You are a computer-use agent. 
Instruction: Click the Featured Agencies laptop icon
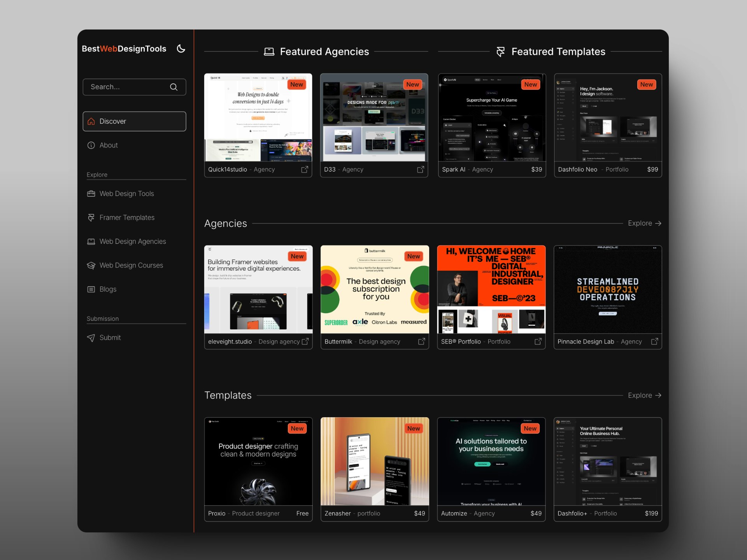click(x=269, y=52)
